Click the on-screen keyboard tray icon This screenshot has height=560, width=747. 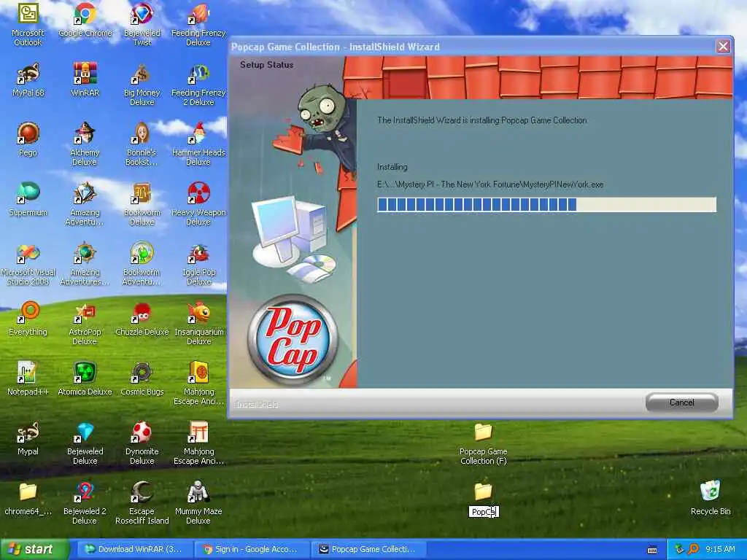click(x=652, y=550)
